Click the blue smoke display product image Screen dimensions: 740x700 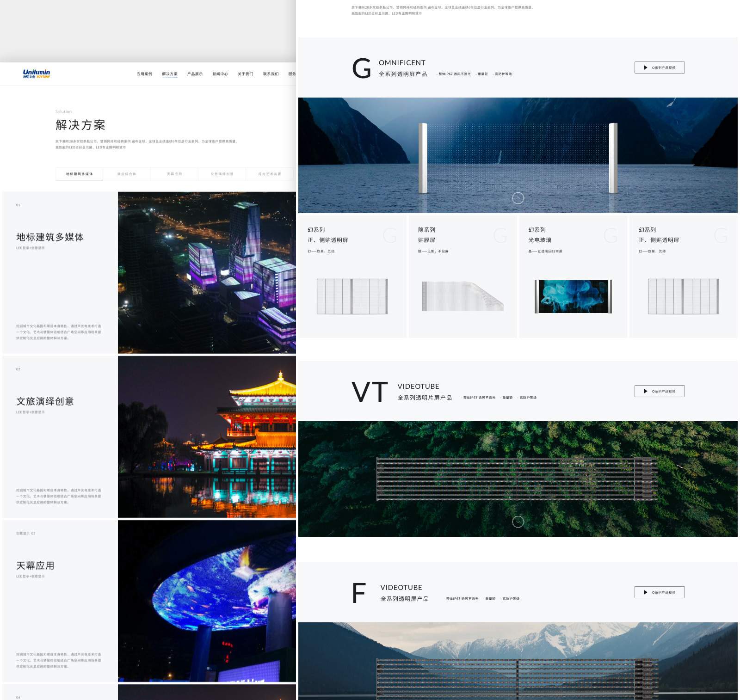tap(573, 296)
